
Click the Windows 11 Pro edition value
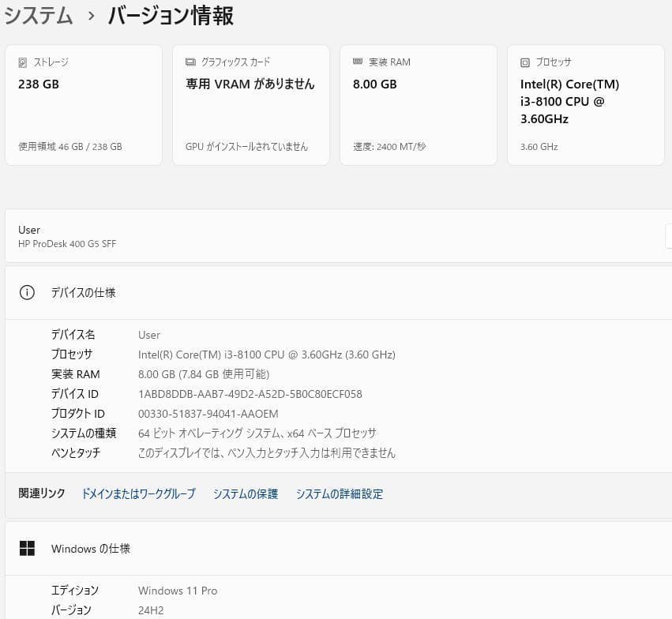[178, 591]
